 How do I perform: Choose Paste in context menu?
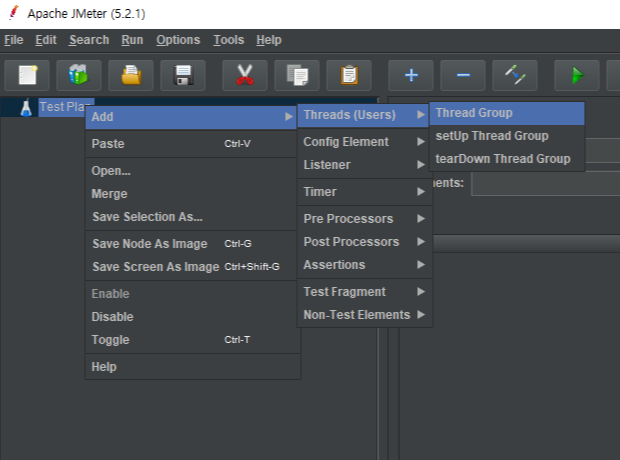[191, 144]
